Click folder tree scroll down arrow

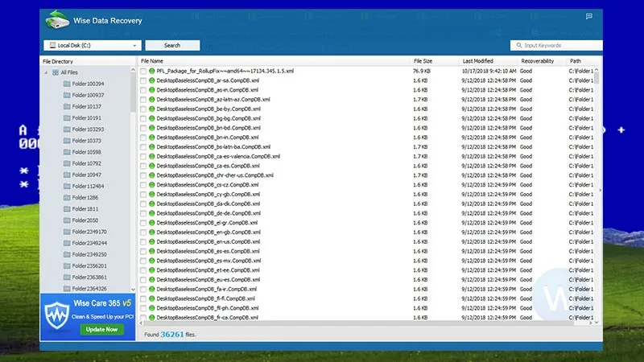(x=133, y=290)
